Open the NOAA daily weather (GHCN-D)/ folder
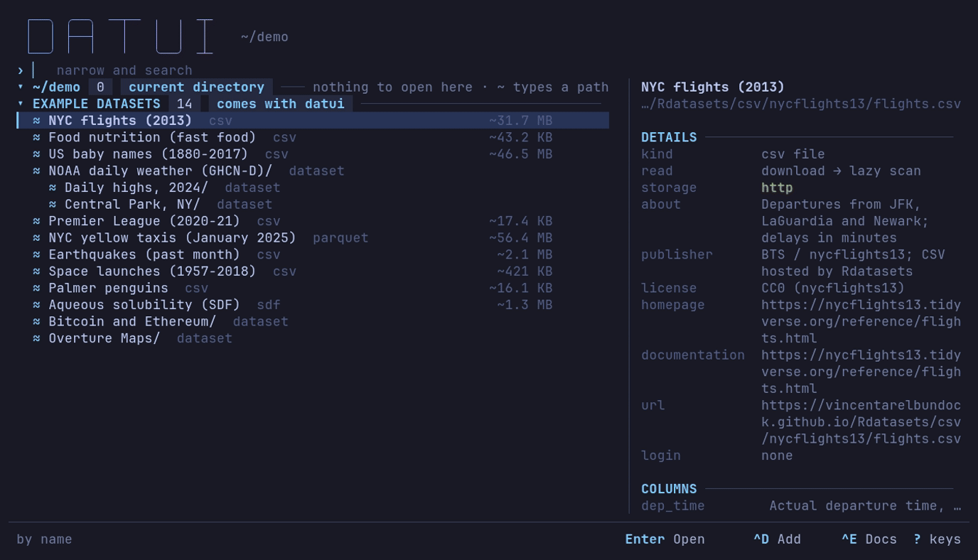The image size is (978, 560). 313,171
